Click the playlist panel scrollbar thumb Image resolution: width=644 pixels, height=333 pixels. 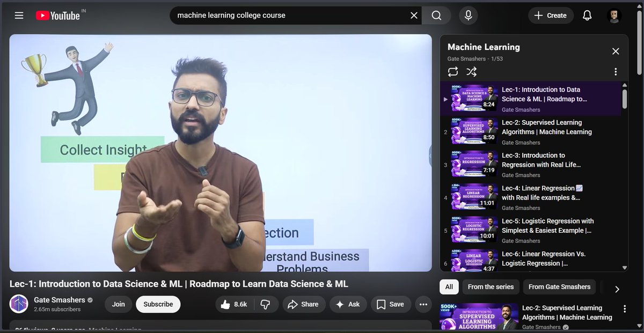pyautogui.click(x=625, y=99)
